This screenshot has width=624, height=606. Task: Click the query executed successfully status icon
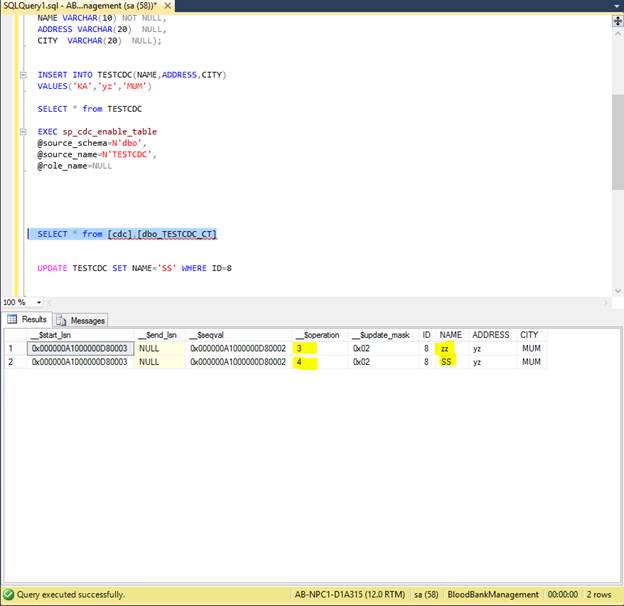click(9, 594)
